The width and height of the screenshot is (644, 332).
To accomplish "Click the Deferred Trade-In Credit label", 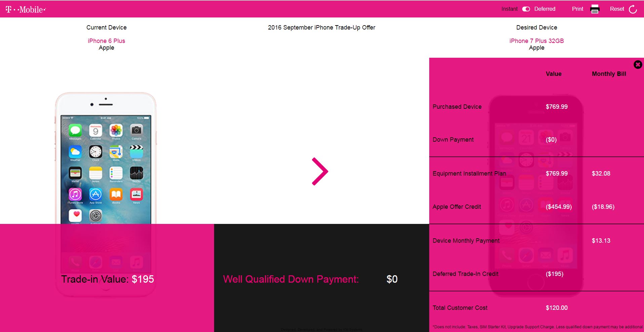I will coord(465,274).
